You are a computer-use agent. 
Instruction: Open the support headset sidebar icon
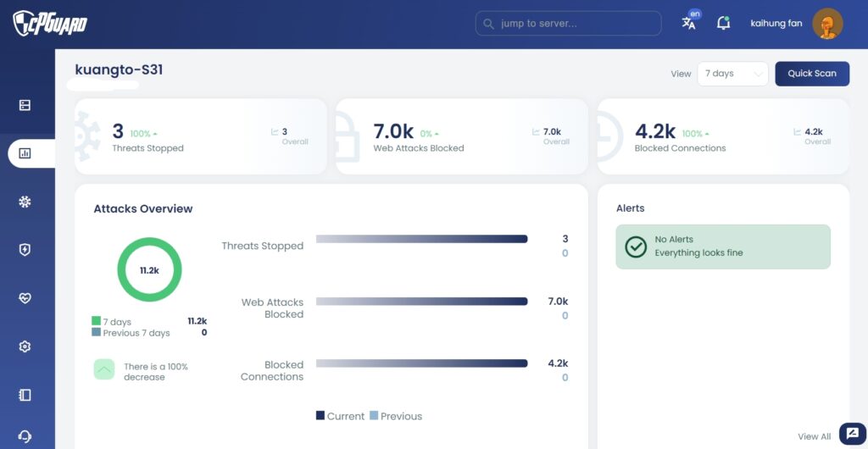25,435
